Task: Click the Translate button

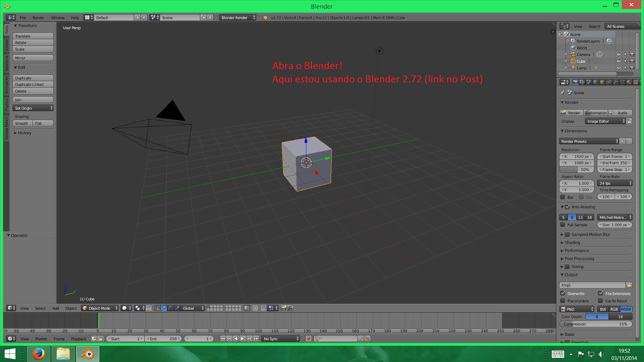Action: tap(33, 36)
